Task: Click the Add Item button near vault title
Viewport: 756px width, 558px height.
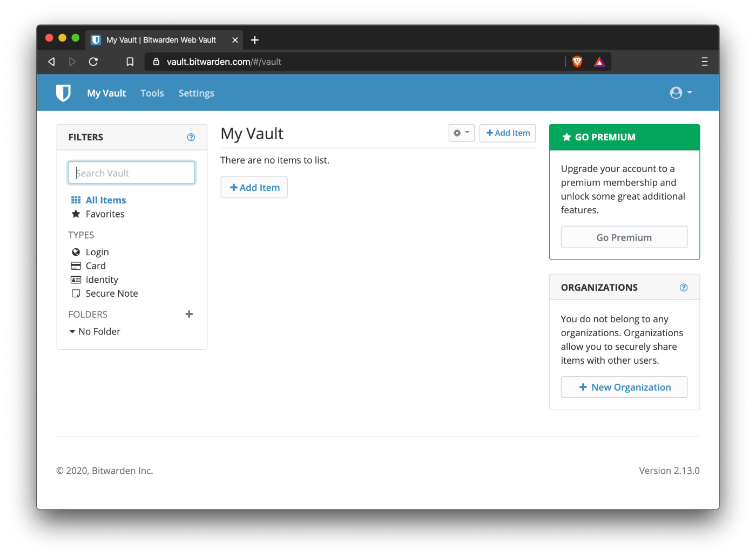Action: pos(508,133)
